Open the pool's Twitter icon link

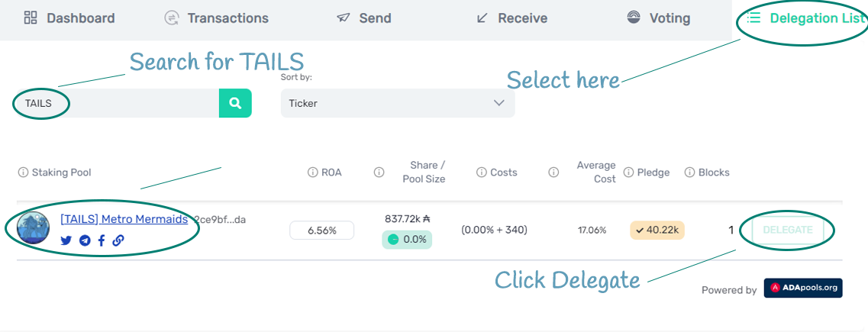click(x=66, y=240)
